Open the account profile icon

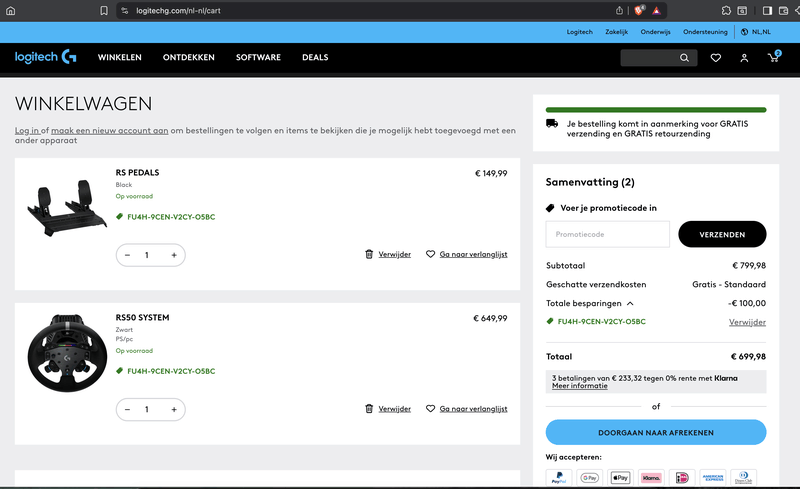[x=744, y=58]
